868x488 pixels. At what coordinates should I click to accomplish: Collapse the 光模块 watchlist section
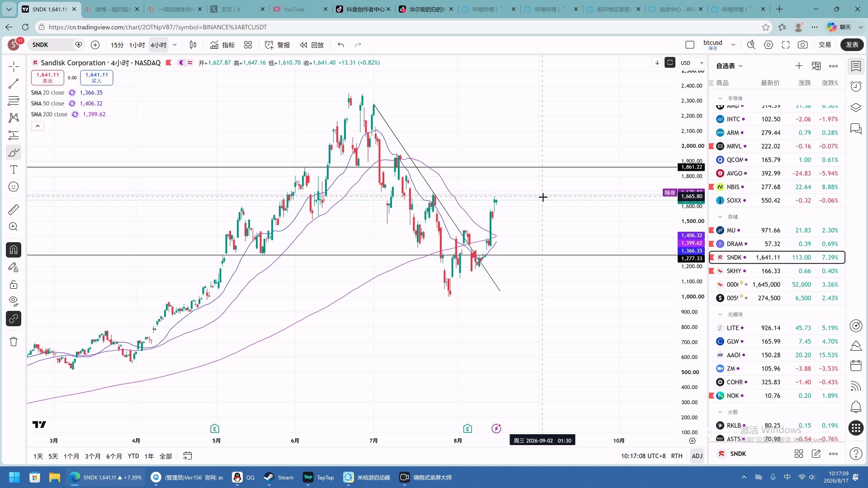click(x=720, y=314)
